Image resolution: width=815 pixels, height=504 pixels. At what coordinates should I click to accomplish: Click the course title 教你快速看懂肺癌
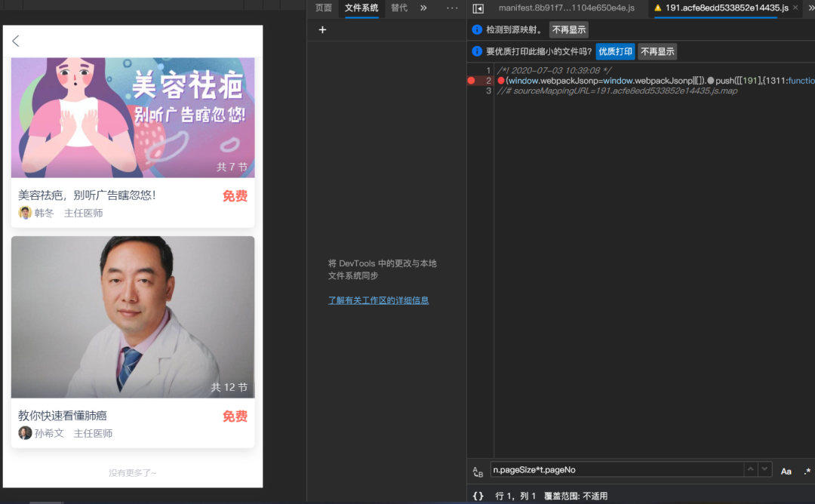(x=63, y=415)
